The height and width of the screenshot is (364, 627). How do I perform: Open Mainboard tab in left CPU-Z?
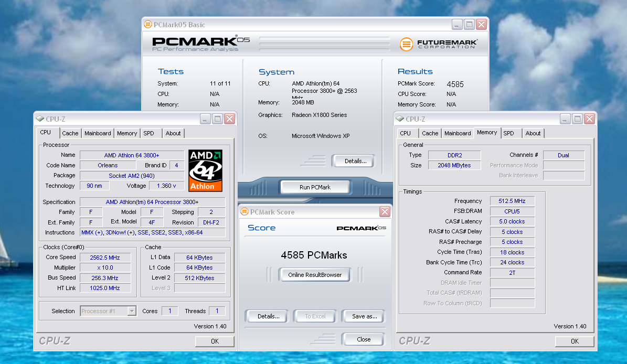pos(98,133)
